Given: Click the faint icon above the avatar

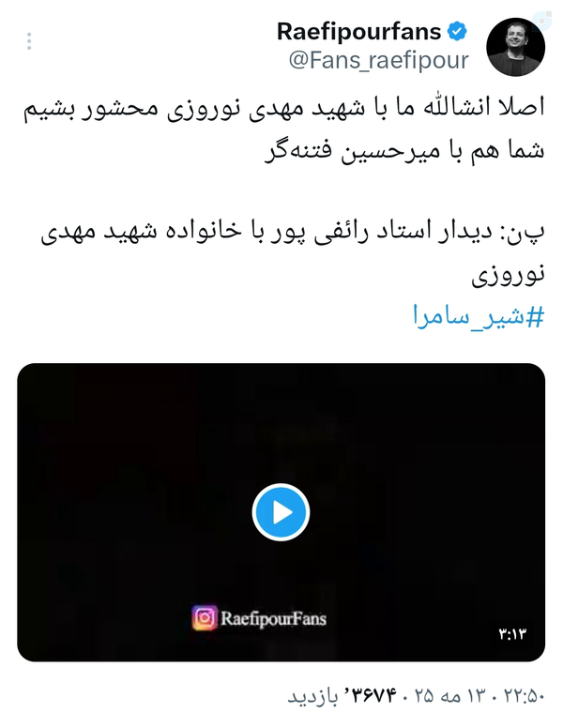Looking at the screenshot, I should point(541,21).
